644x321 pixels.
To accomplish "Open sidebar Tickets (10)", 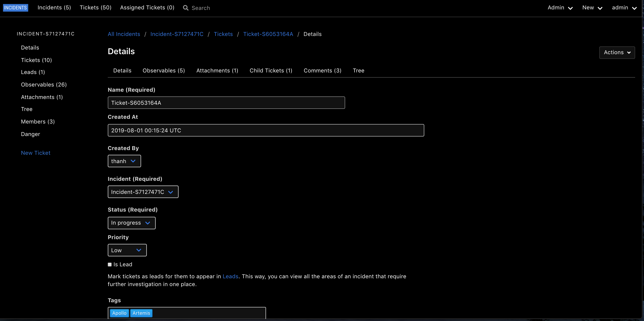I will click(x=36, y=60).
